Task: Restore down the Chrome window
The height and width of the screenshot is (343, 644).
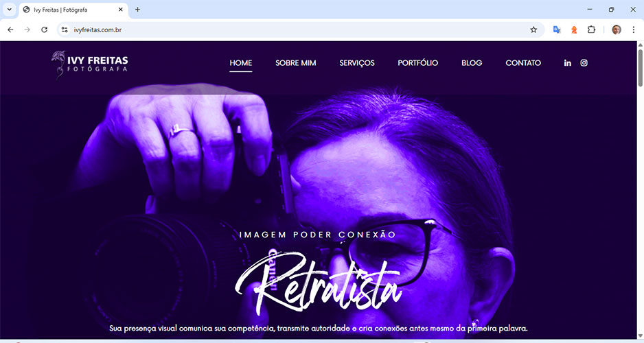Action: click(x=611, y=10)
